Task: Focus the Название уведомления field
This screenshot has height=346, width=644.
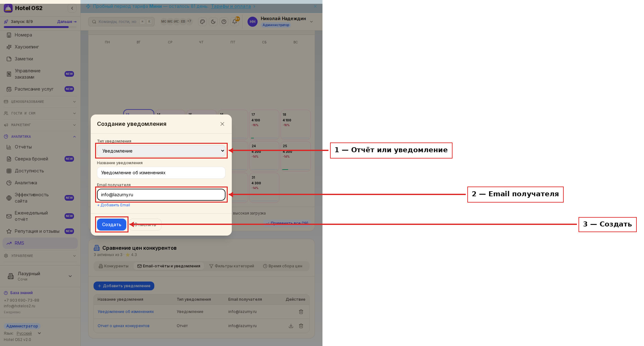Action: coord(161,173)
